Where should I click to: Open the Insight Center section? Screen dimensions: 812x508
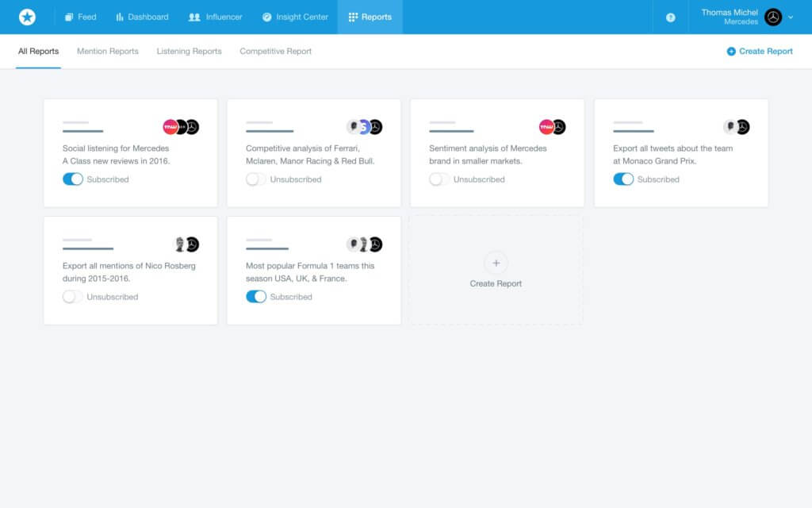click(295, 17)
